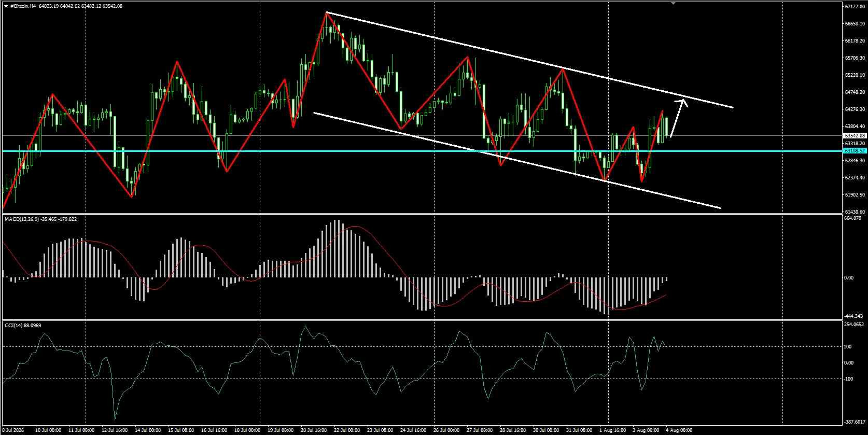868x435 pixels.
Task: Click the 4 Aug 08:00 time label
Action: [x=679, y=430]
